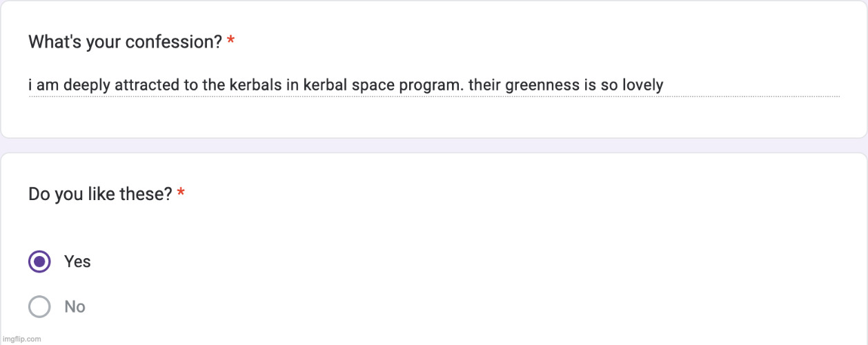Click the confession answer text field
The image size is (868, 345).
(x=345, y=86)
